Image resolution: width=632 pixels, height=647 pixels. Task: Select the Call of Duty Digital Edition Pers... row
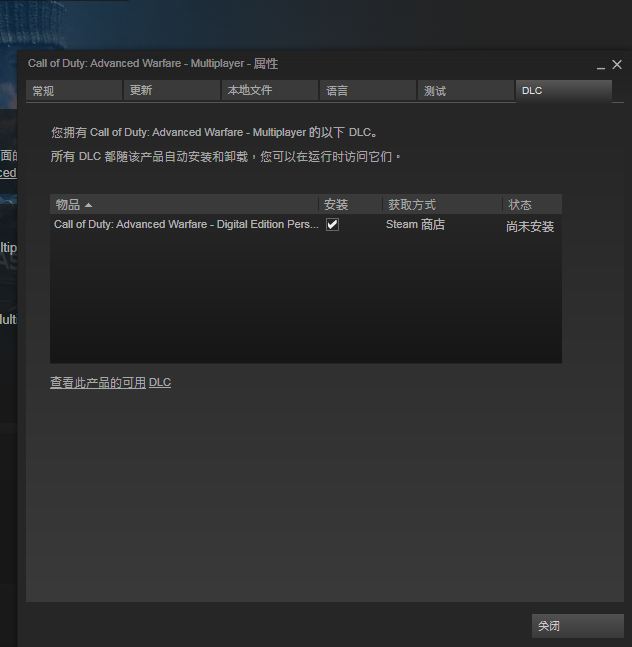click(x=306, y=225)
